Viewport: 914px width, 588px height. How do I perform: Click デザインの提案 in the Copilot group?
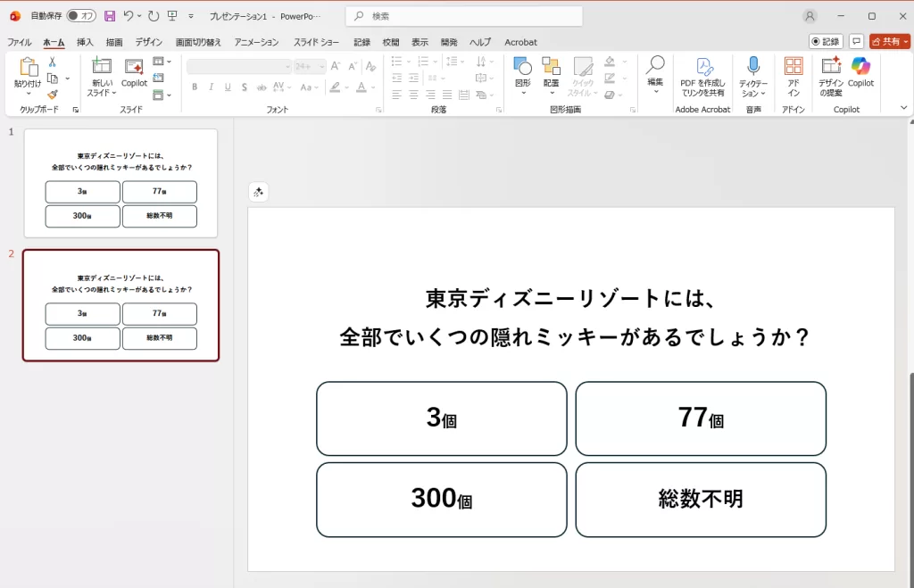(831, 80)
